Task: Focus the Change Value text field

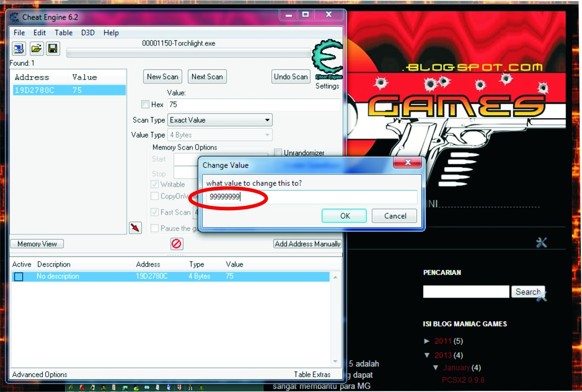Action: (312, 197)
